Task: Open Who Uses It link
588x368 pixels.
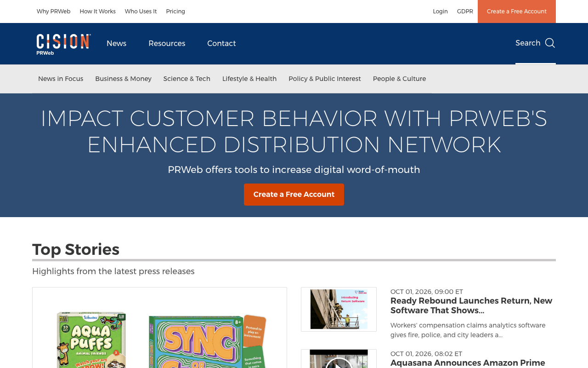Action: [x=141, y=11]
